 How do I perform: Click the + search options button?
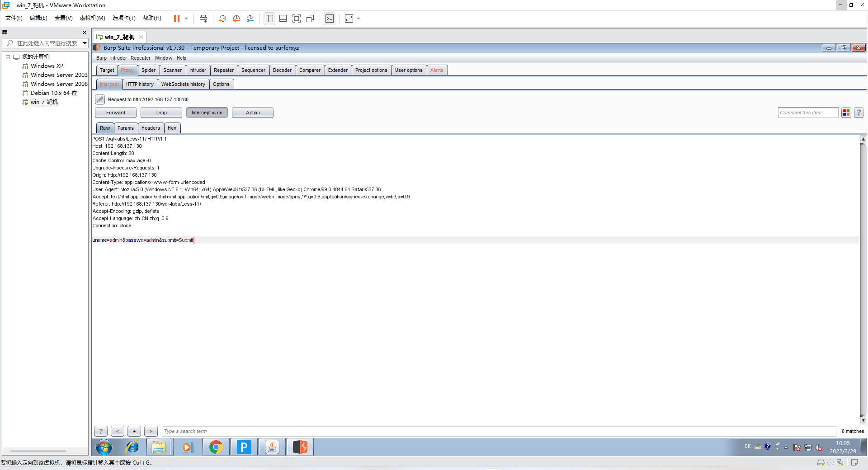[134, 431]
